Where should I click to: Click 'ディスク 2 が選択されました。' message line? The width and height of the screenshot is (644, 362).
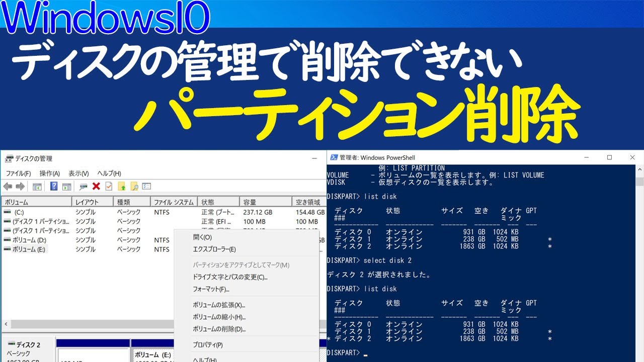(x=379, y=275)
